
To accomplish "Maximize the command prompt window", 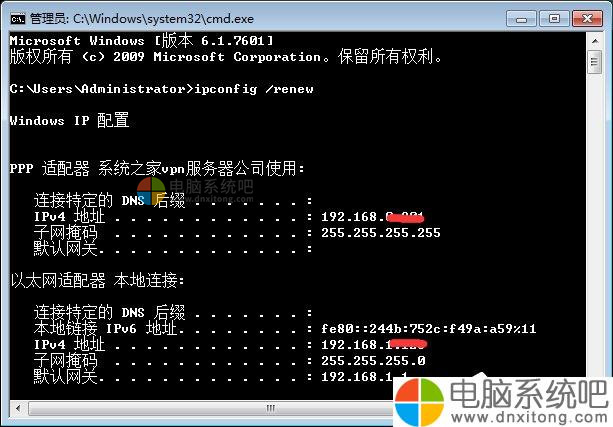I will coord(554,18).
